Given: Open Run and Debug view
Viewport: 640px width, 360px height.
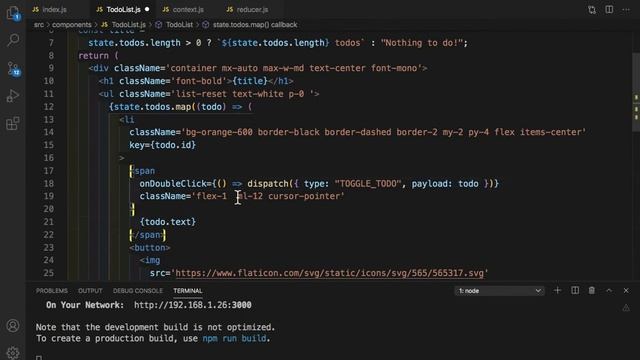Looking at the screenshot, I should click(x=13, y=96).
